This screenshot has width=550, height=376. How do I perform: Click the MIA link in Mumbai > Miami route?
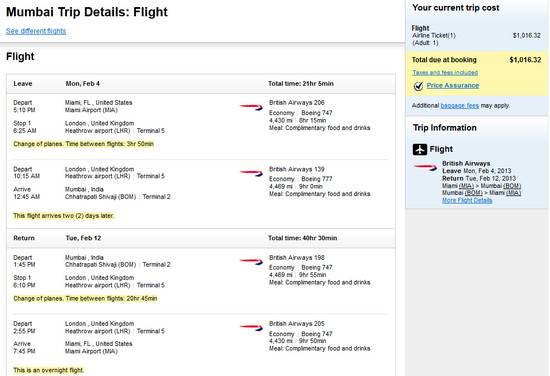pos(513,193)
